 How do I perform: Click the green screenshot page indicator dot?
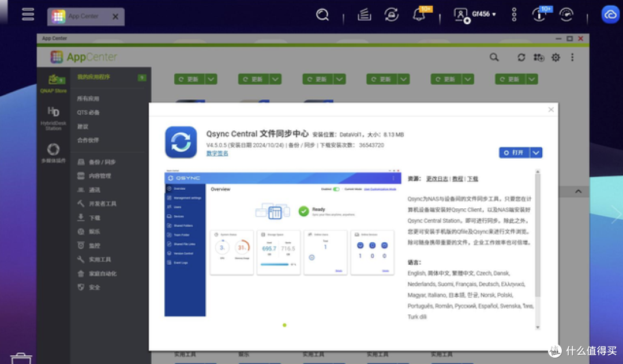284,325
